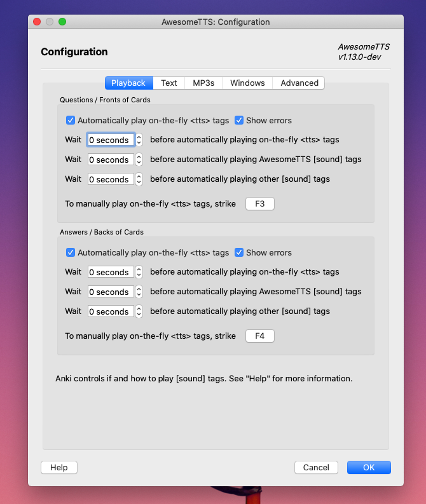The height and width of the screenshot is (504, 426).
Task: Select the Anki controls sound tags note
Action: coord(204,378)
